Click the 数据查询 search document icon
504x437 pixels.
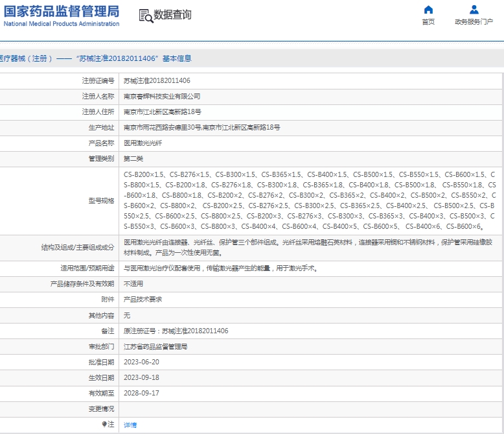pyautogui.click(x=146, y=16)
